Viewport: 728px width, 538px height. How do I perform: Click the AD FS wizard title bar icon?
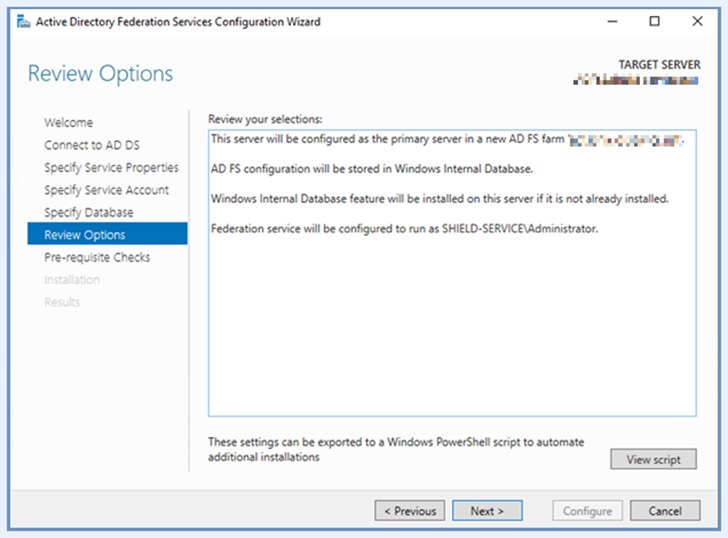click(23, 22)
